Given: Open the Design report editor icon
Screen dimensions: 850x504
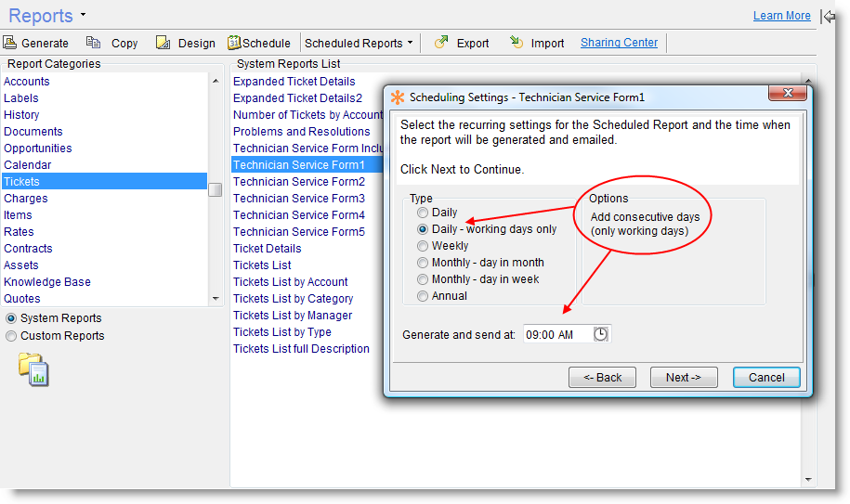Looking at the screenshot, I should 163,43.
